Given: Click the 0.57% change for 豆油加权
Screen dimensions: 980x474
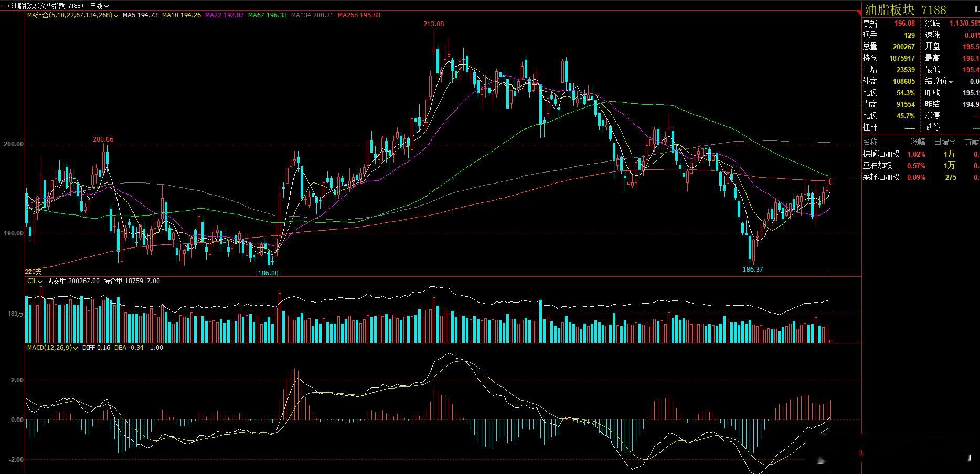Looking at the screenshot, I should pyautogui.click(x=917, y=166).
